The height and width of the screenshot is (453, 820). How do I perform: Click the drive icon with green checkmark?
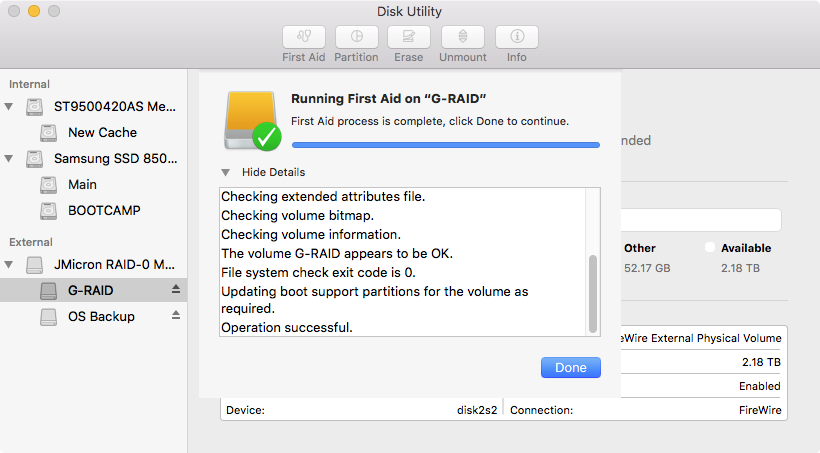pyautogui.click(x=252, y=120)
